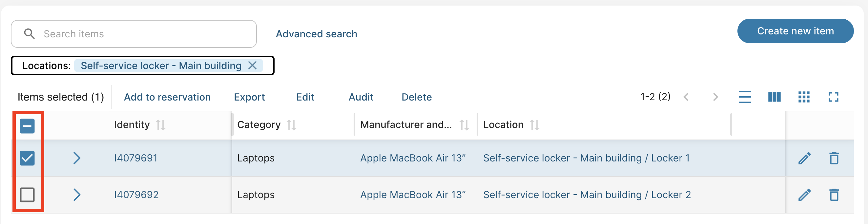Image resolution: width=868 pixels, height=224 pixels.
Task: Uncheck the checkbox for item I4079691
Action: coord(27,158)
